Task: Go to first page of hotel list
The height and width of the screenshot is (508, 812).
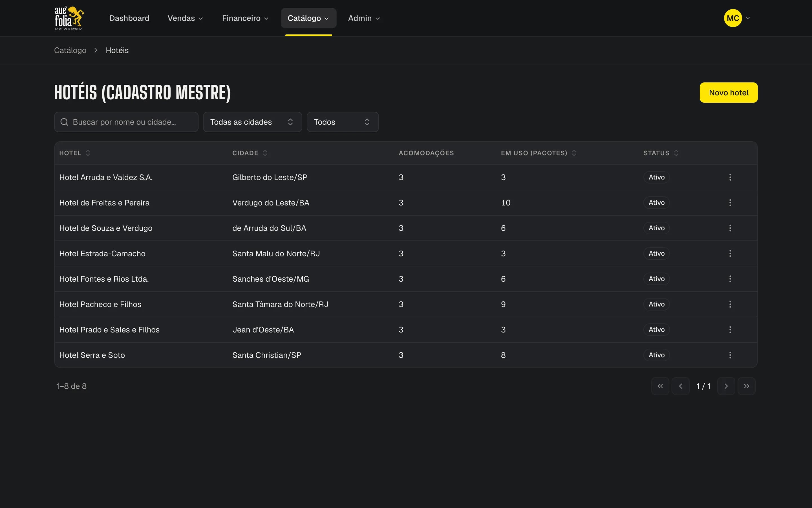Action: (x=660, y=386)
